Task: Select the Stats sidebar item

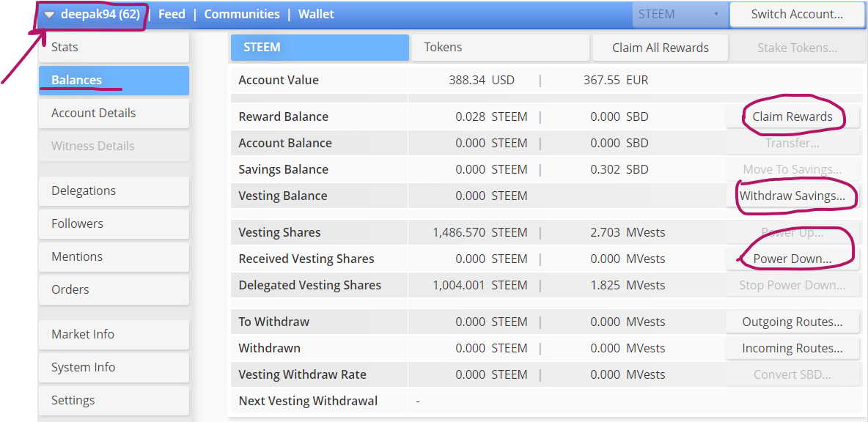Action: [x=114, y=48]
